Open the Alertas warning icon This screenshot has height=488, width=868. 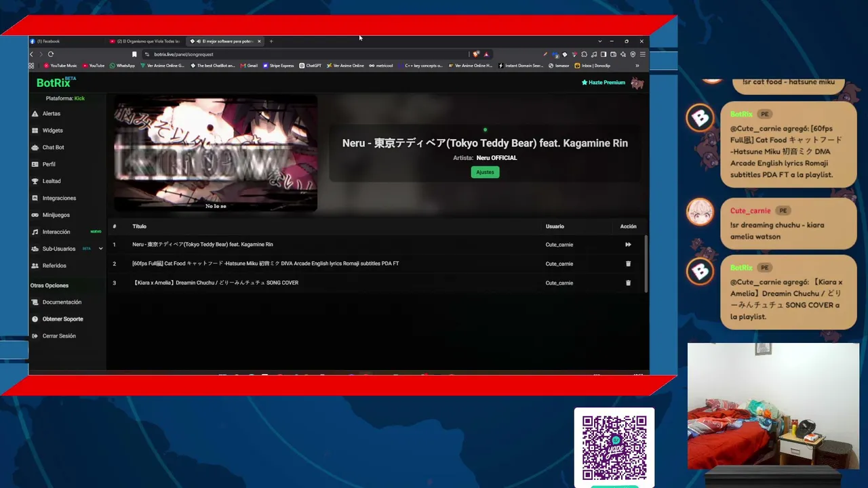(35, 114)
